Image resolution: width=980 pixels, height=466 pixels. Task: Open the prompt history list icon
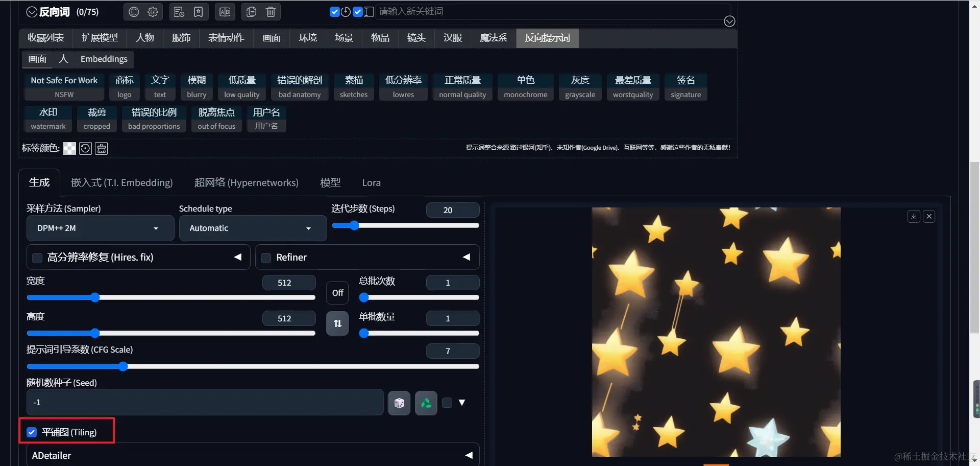(x=179, y=12)
